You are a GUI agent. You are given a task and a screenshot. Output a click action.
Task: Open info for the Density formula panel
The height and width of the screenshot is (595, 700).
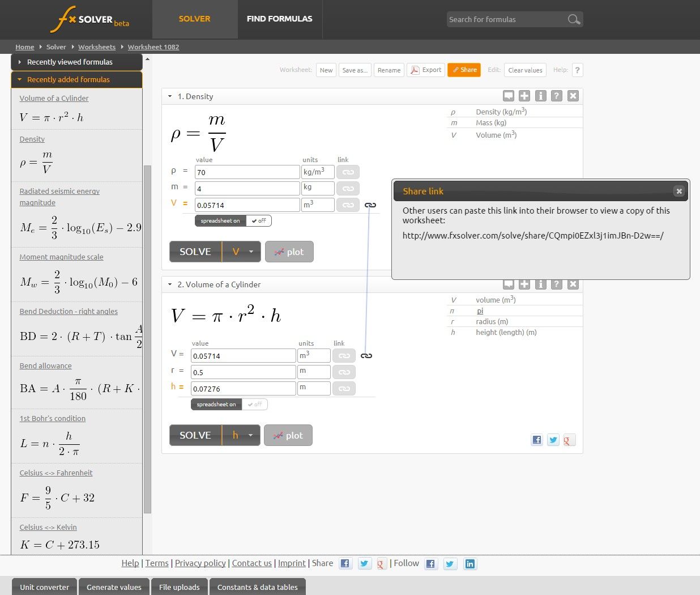[540, 96]
